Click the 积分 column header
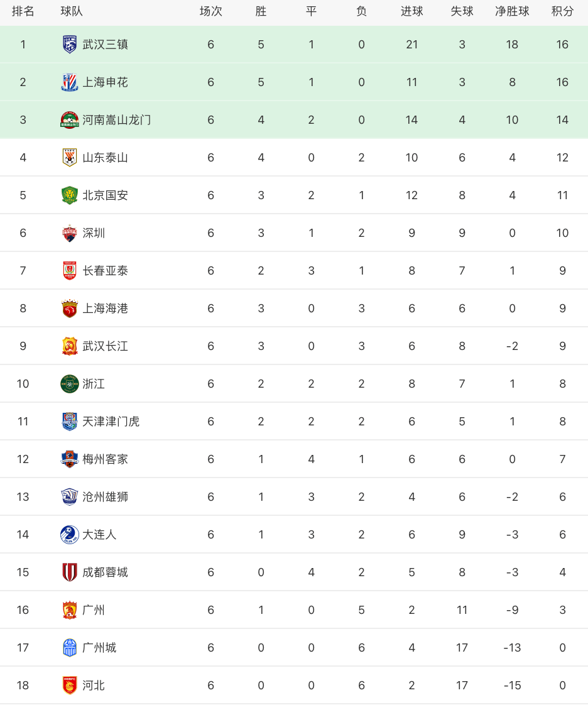The image size is (588, 705). click(x=562, y=11)
